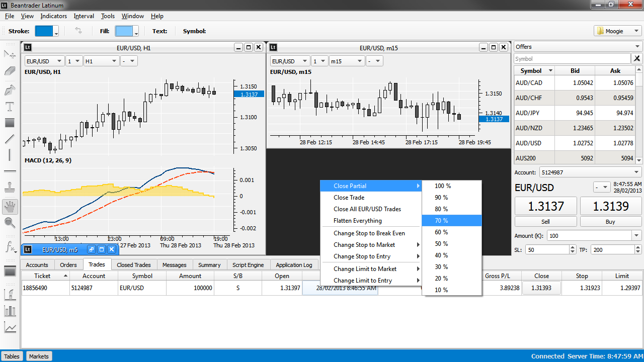Viewport: 644px width, 362px height.
Task: Open Change Limit to Market submenu
Action: click(371, 269)
